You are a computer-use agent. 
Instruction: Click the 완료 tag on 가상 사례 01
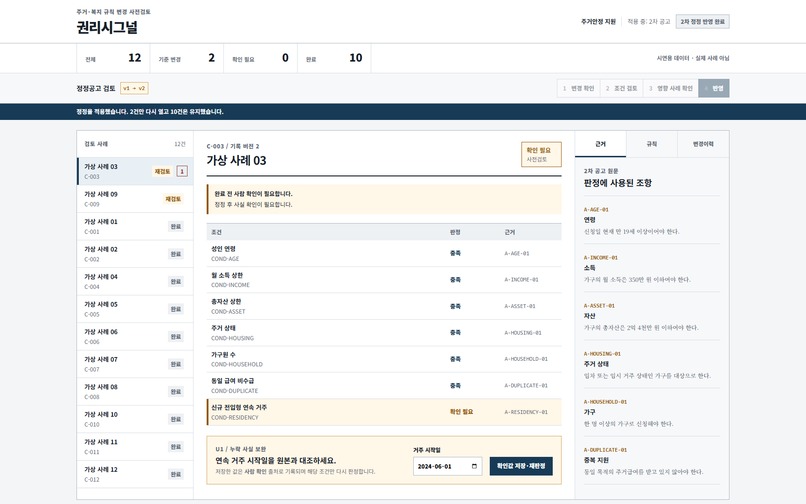coord(176,226)
